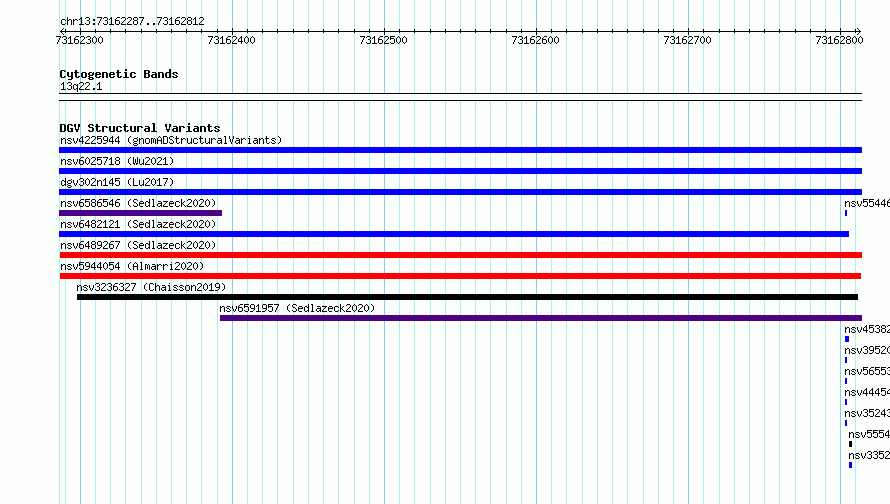Select the blue nsv4225944 variant bar

(x=460, y=150)
